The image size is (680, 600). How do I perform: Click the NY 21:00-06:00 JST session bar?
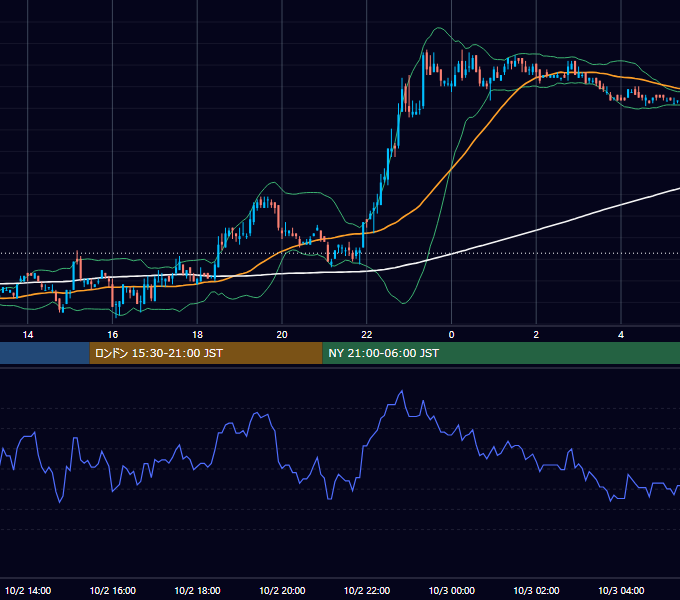501,353
